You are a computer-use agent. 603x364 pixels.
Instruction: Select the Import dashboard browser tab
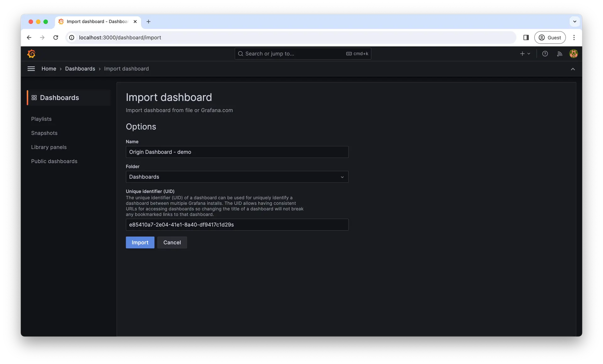pyautogui.click(x=98, y=22)
